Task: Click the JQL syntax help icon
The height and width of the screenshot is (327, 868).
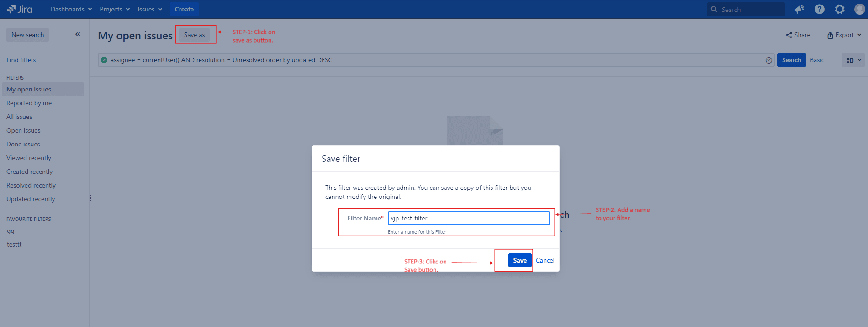Action: [769, 60]
